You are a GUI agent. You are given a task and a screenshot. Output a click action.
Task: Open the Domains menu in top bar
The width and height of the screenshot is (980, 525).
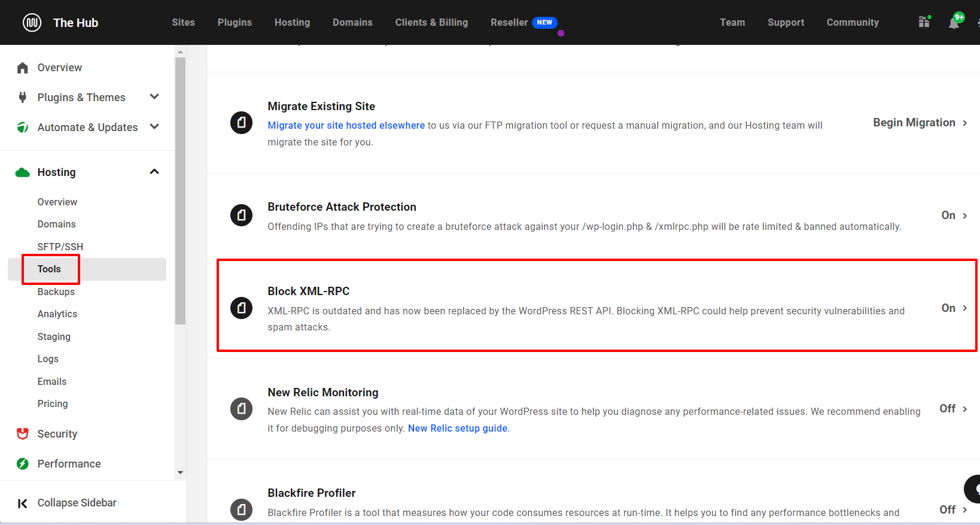(352, 22)
